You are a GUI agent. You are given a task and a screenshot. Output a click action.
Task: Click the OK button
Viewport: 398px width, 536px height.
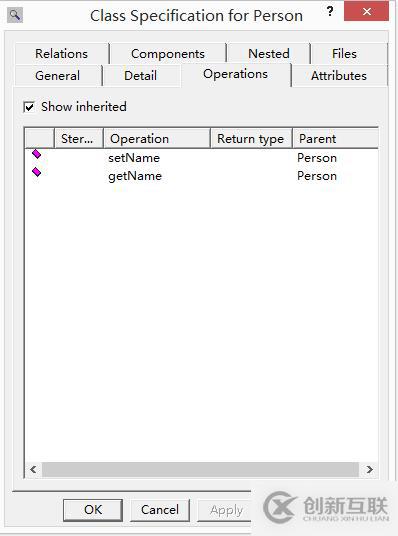tap(93, 510)
